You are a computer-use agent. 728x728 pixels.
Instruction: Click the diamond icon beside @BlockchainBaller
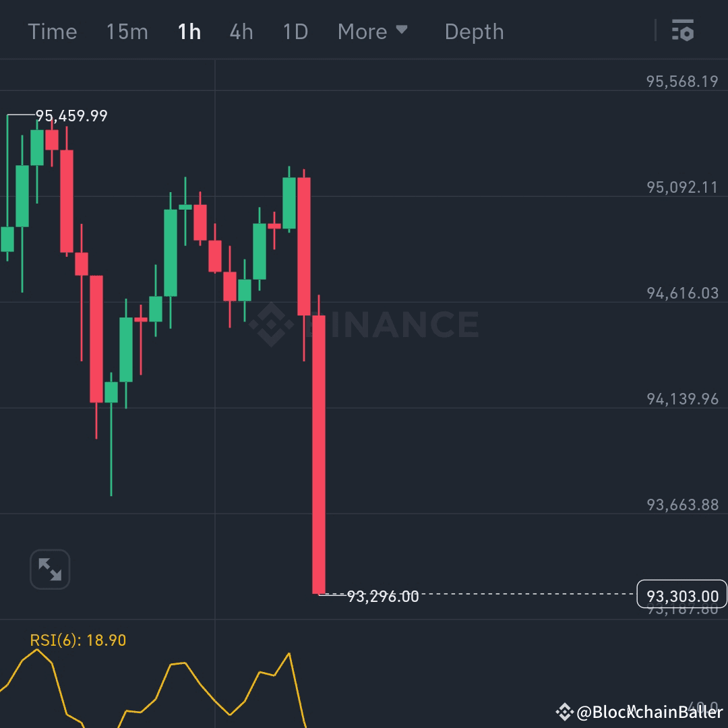pyautogui.click(x=565, y=711)
